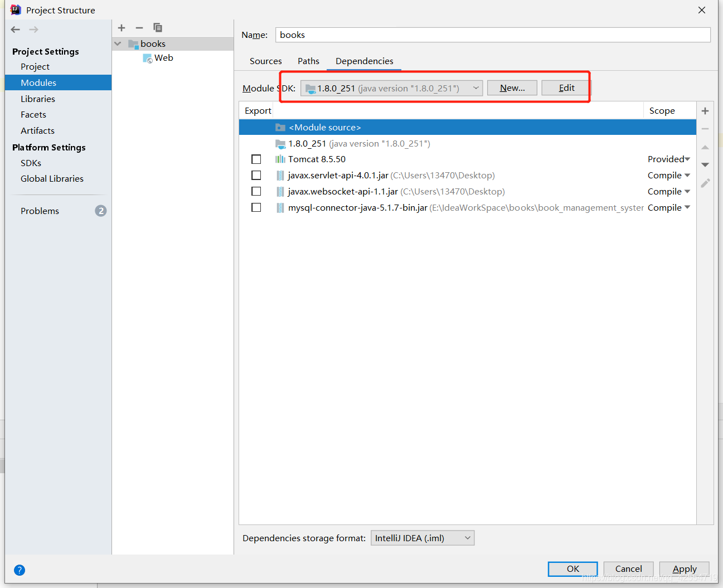The image size is (723, 588).
Task: Click jar icon of mysql-connector
Action: click(280, 208)
